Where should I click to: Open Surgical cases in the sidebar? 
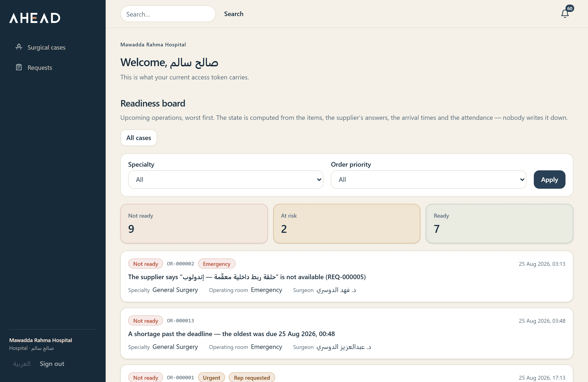pyautogui.click(x=46, y=47)
